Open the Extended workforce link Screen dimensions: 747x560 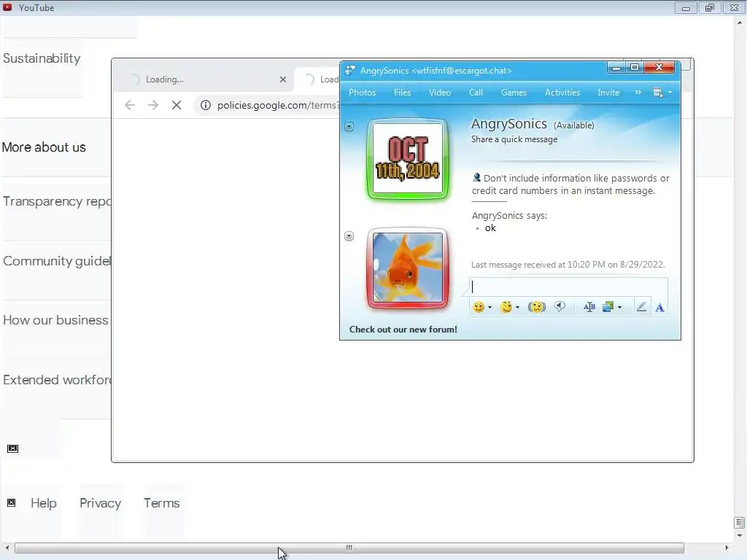(57, 380)
